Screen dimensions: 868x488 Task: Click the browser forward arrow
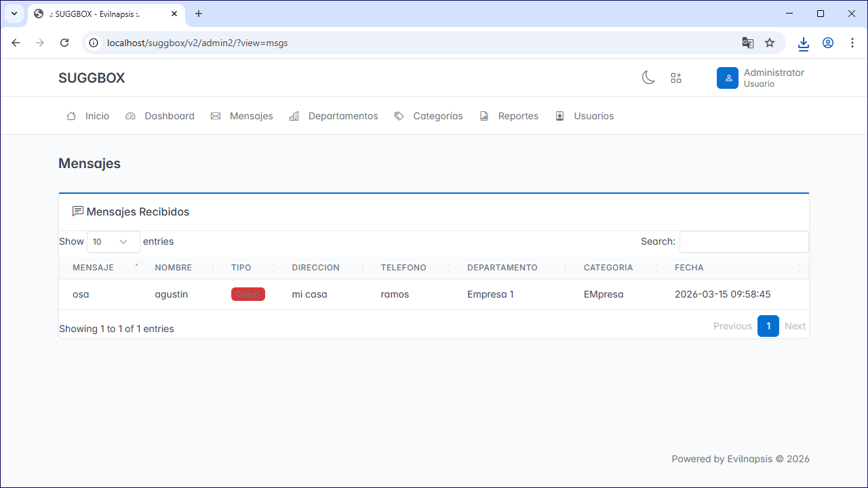coord(40,43)
